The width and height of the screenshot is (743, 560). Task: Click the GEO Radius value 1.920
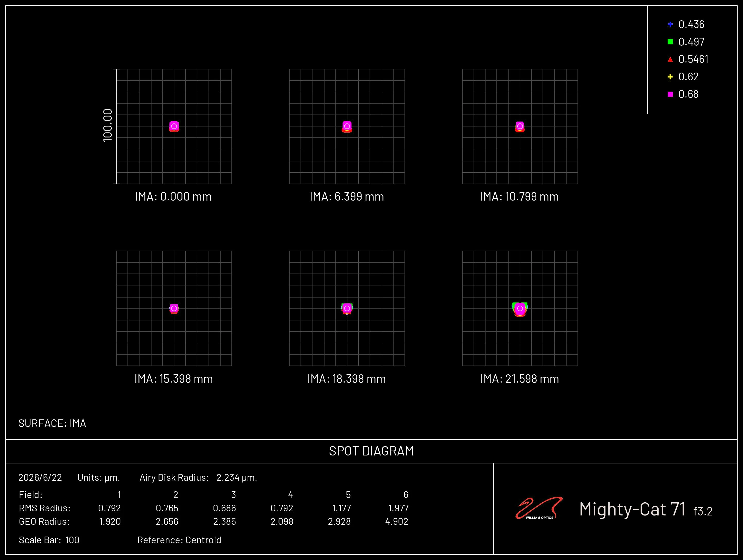pos(110,522)
